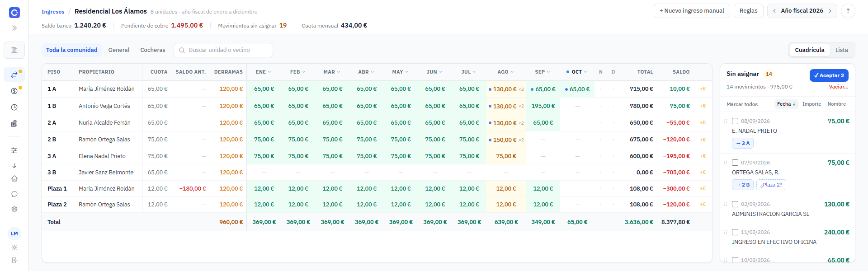This screenshot has height=271, width=868.
Task: Click the Buscar unidad o vecino field
Action: (223, 50)
